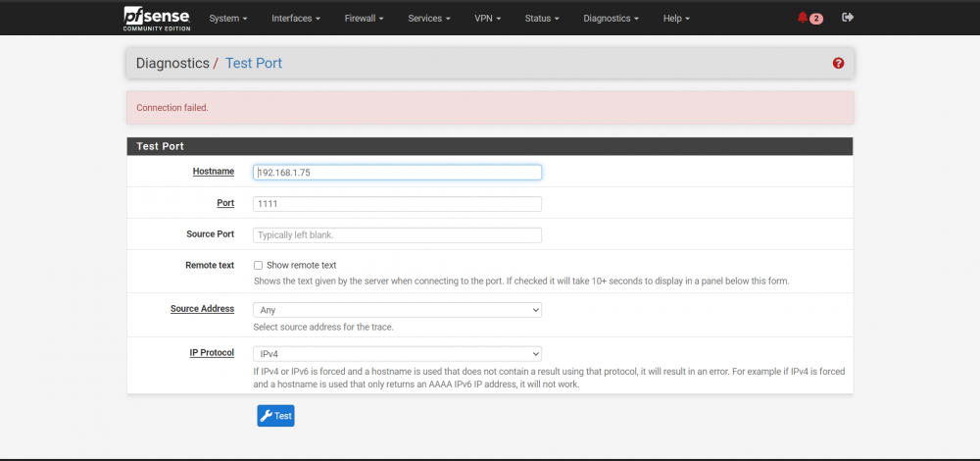
Task: Open the VPN menu
Action: click(x=487, y=19)
